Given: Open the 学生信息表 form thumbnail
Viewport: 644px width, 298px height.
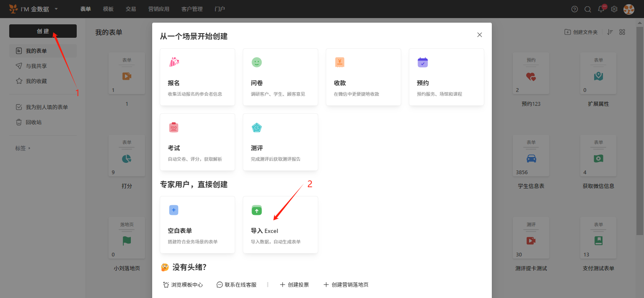Looking at the screenshot, I should [531, 156].
